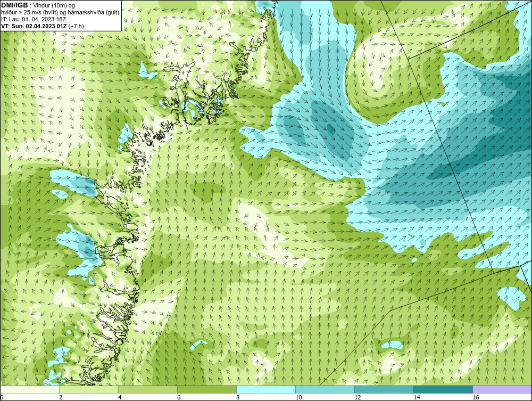The height and width of the screenshot is (401, 532).
Task: Click the 2–4 m/s light green swatch
Action: (89, 389)
